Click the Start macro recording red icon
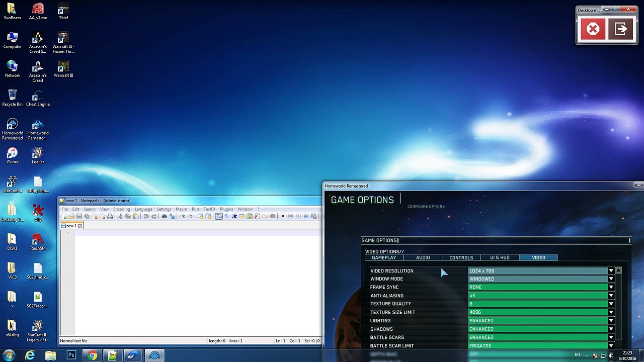Viewport: 644px width, 362px height. point(283,216)
